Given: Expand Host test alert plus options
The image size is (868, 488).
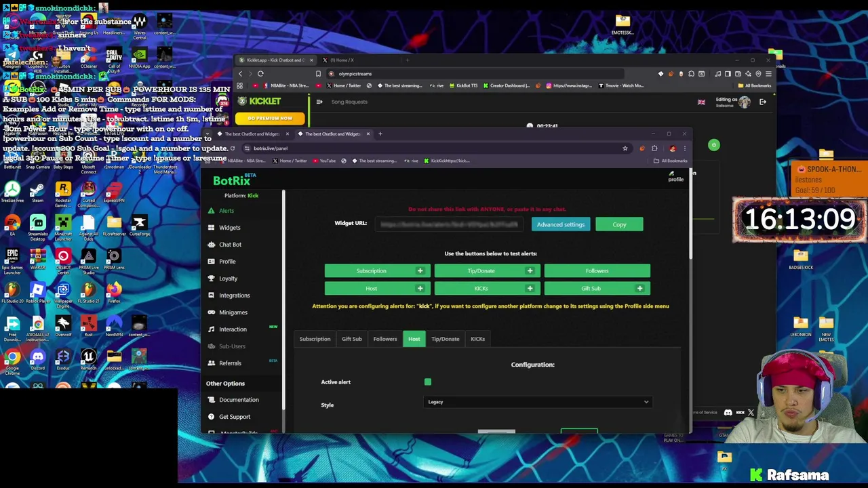Looking at the screenshot, I should 420,289.
